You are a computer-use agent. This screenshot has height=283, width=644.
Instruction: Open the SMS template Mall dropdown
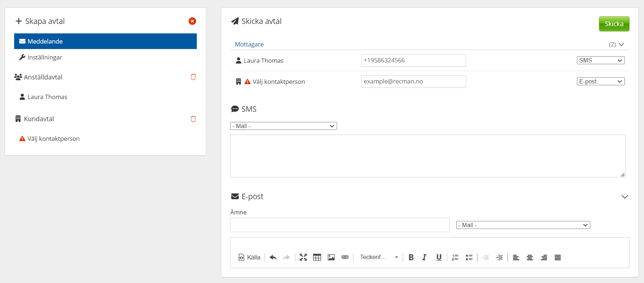(283, 126)
